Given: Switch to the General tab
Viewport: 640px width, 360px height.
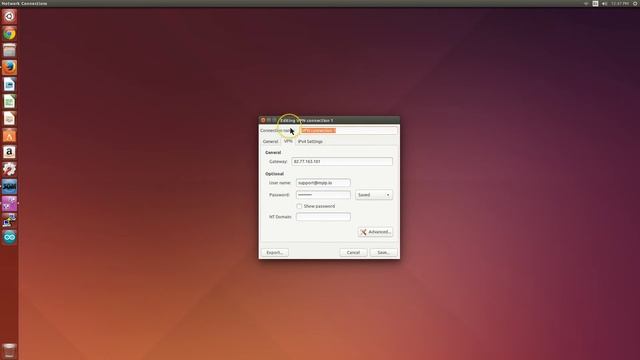Looking at the screenshot, I should click(270, 141).
